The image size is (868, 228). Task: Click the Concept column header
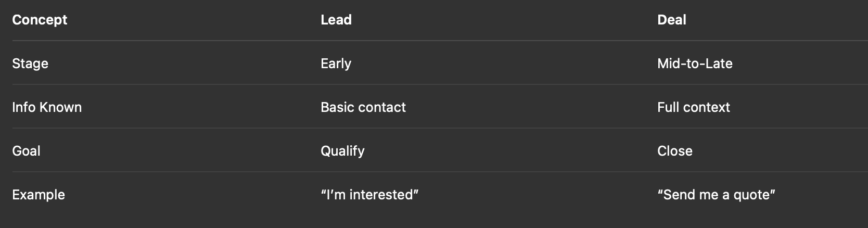[x=40, y=20]
